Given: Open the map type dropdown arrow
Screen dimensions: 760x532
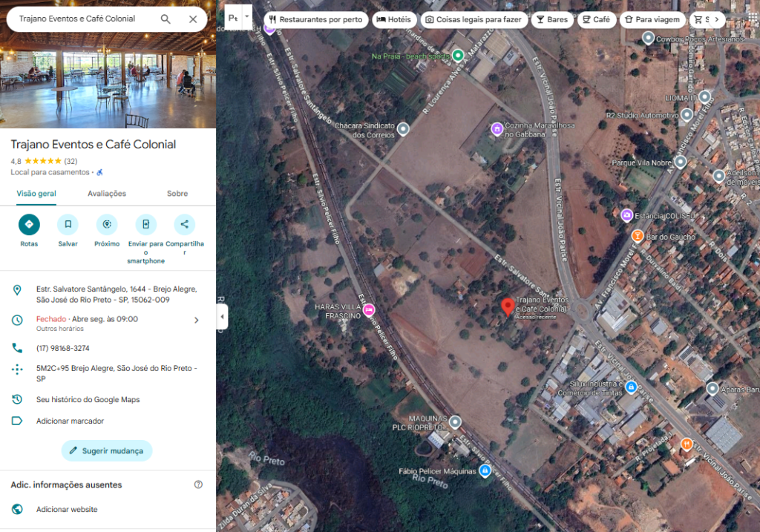Looking at the screenshot, I should tap(247, 16).
